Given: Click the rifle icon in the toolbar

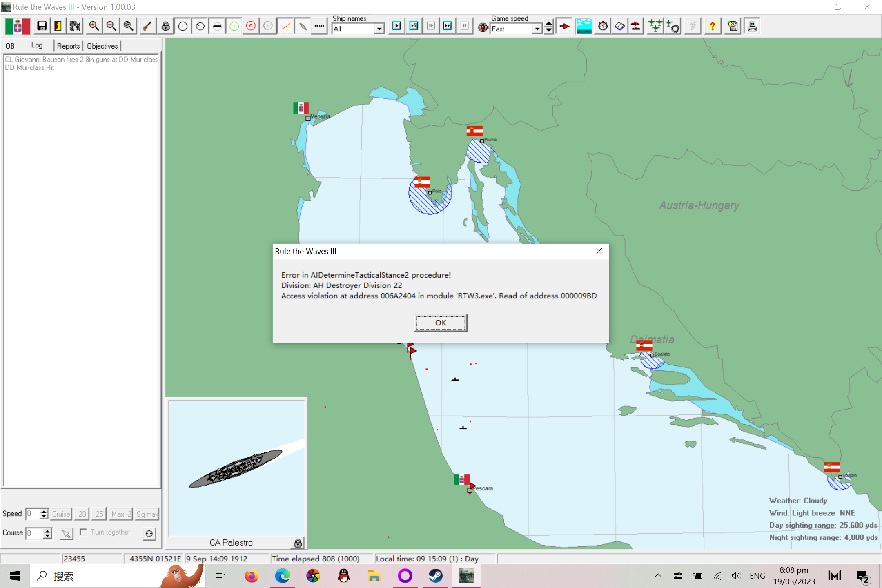Looking at the screenshot, I should pos(147,27).
